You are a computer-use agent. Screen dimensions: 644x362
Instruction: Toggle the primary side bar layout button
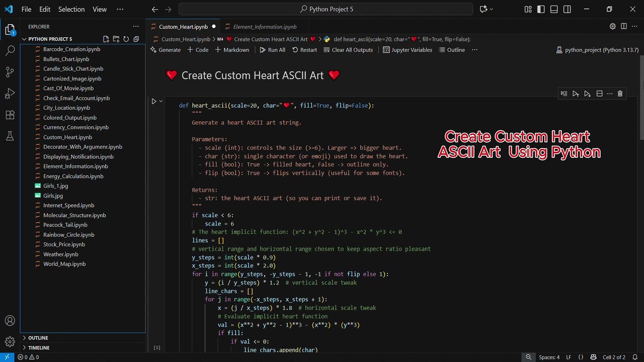tap(541, 9)
